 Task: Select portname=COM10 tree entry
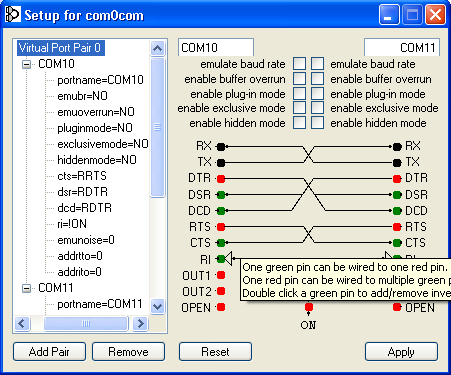pos(100,80)
